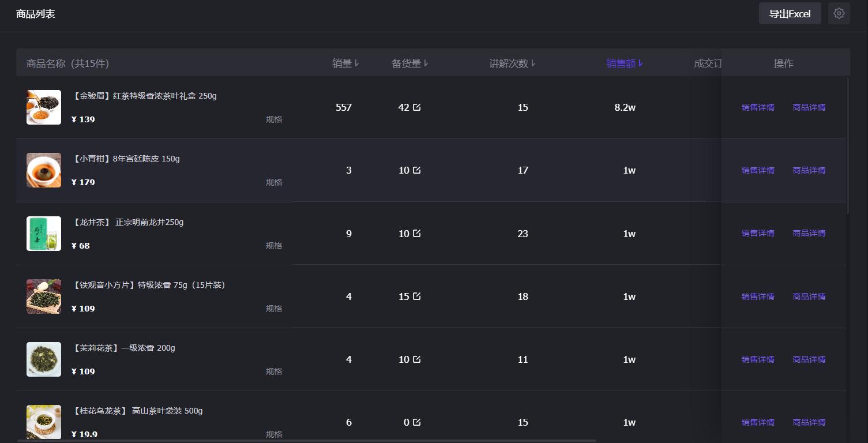This screenshot has height=443, width=868.
Task: Show 规格 for 铁观音小方片 product
Action: [274, 309]
